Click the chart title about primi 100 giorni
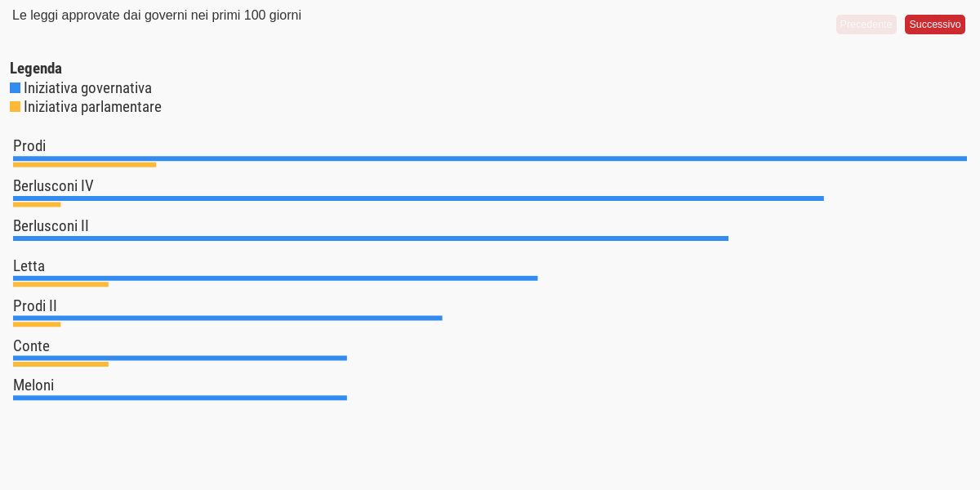The image size is (980, 490). pyautogui.click(x=157, y=16)
